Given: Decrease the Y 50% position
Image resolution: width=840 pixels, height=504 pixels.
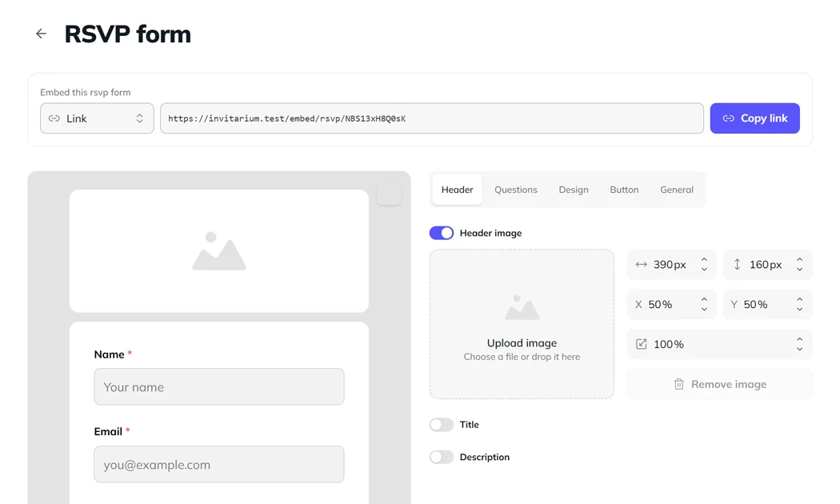Looking at the screenshot, I should tap(799, 309).
